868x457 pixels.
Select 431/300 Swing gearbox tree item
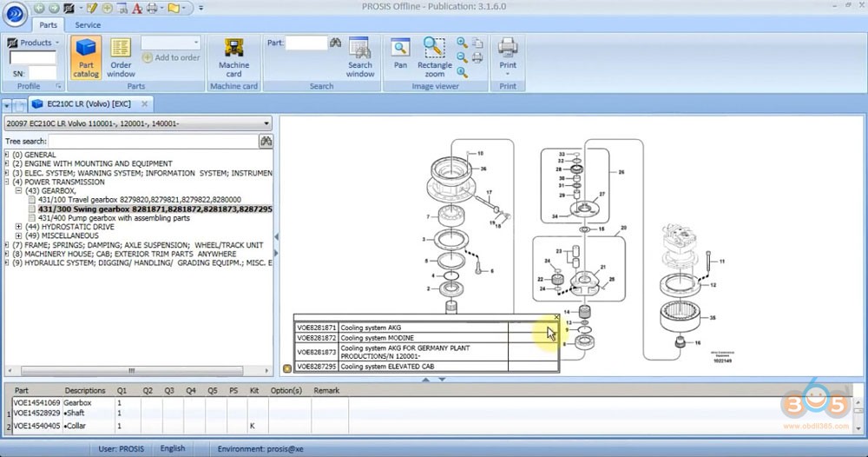pyautogui.click(x=155, y=209)
